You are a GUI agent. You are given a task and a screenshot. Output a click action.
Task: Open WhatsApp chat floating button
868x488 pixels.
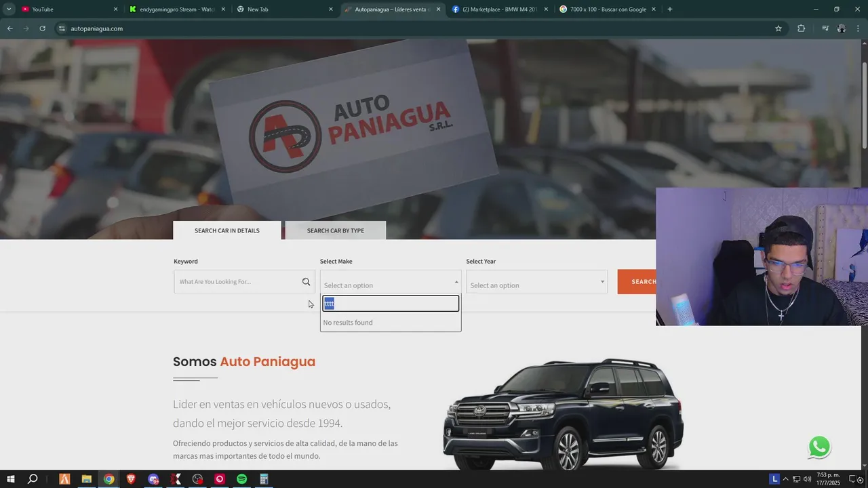(x=819, y=447)
